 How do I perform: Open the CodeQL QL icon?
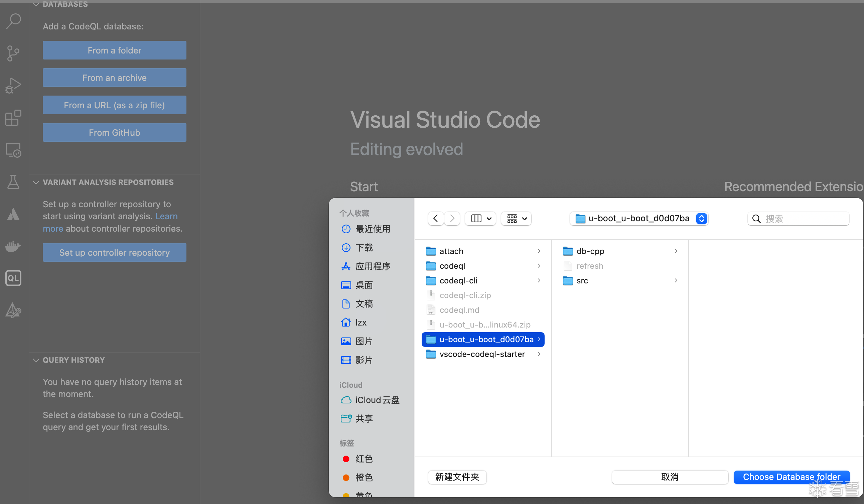pos(13,278)
